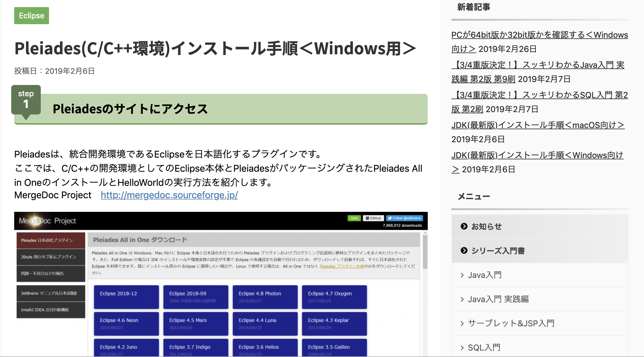Click the chevron before サーブレット&JSP入門
The image size is (644, 357).
tap(462, 324)
